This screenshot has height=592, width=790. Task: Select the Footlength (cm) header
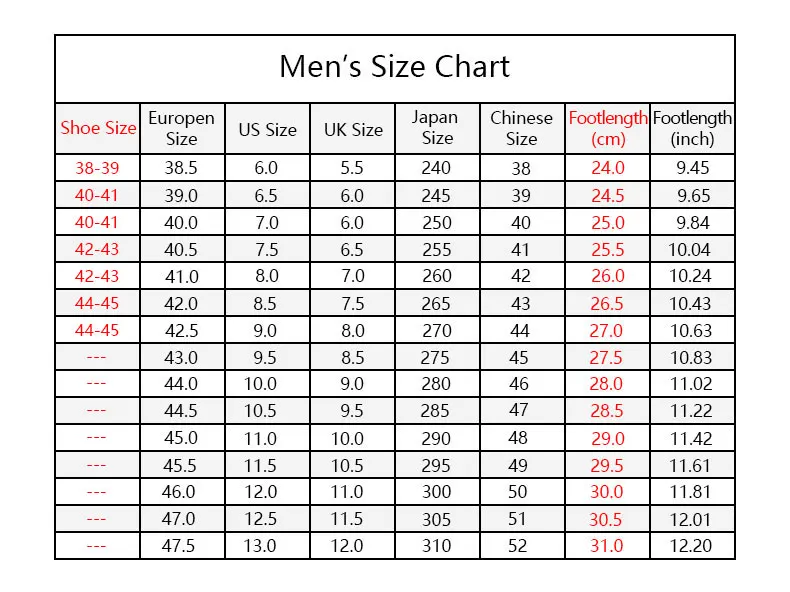(x=608, y=128)
